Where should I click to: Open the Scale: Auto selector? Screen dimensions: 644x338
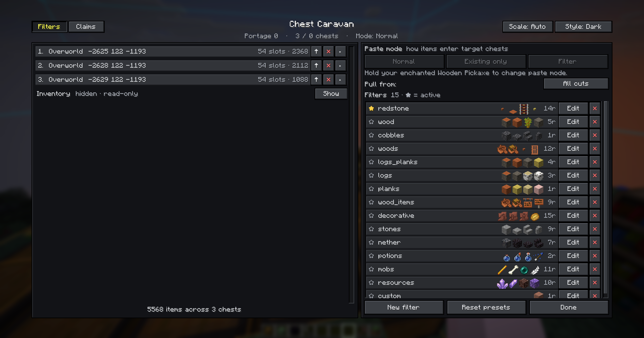pyautogui.click(x=527, y=26)
